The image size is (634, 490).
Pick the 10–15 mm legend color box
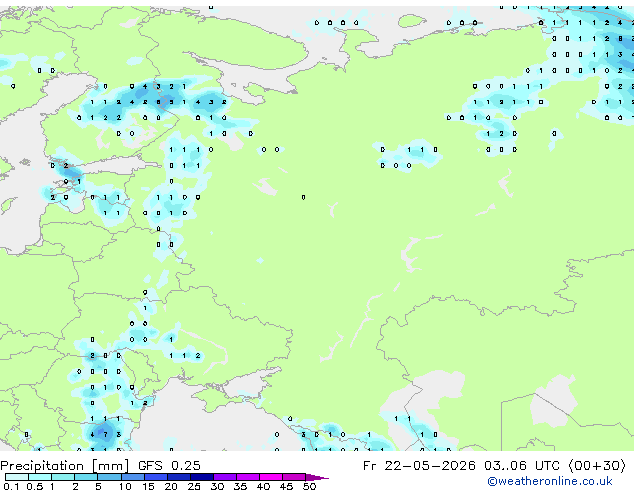132,477
